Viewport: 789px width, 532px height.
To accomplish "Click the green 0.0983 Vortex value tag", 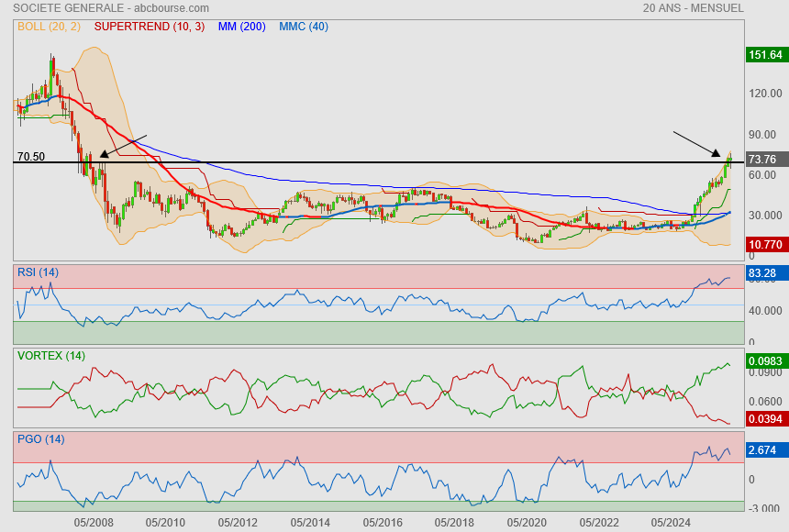I will (764, 361).
